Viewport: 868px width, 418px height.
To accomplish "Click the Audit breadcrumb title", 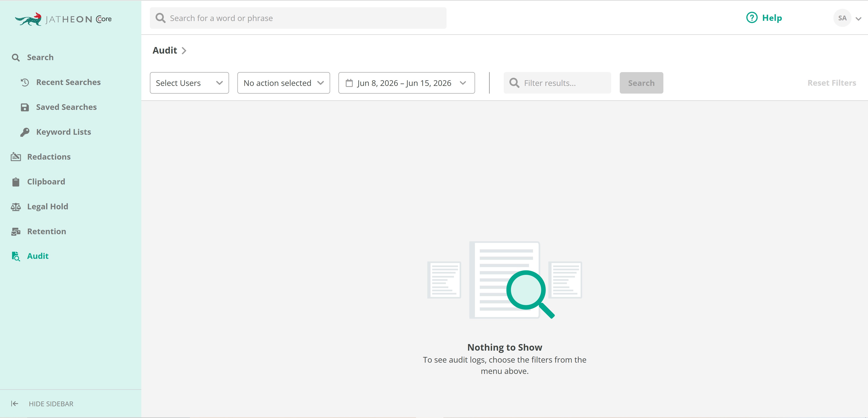I will [x=165, y=50].
